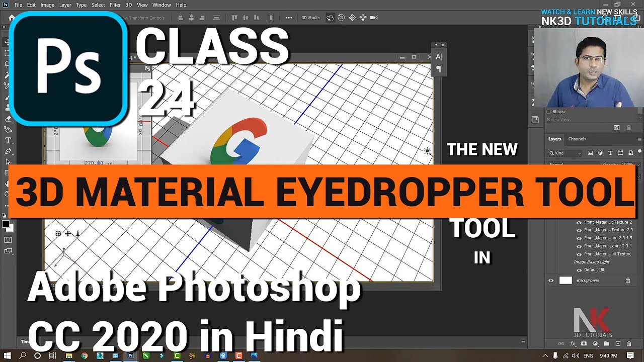The height and width of the screenshot is (362, 644).
Task: Show hidden system tray icons chevron
Action: (545, 355)
